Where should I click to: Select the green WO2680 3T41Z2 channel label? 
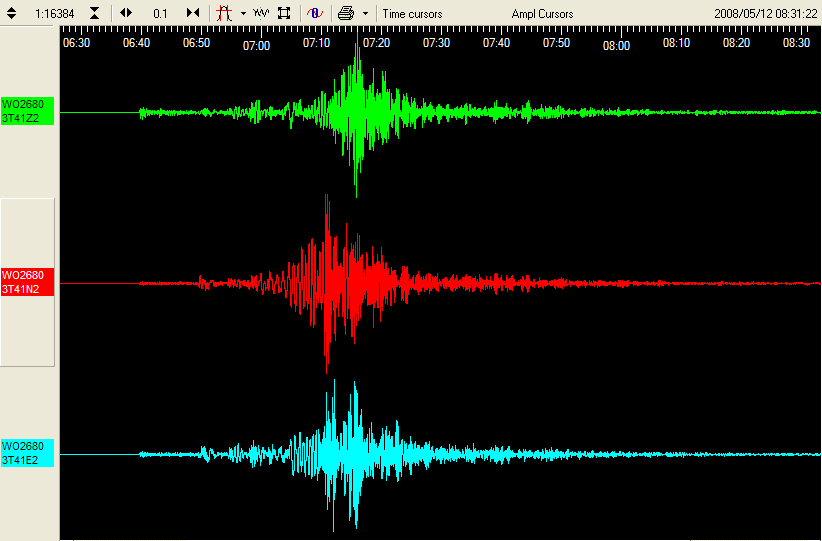28,111
